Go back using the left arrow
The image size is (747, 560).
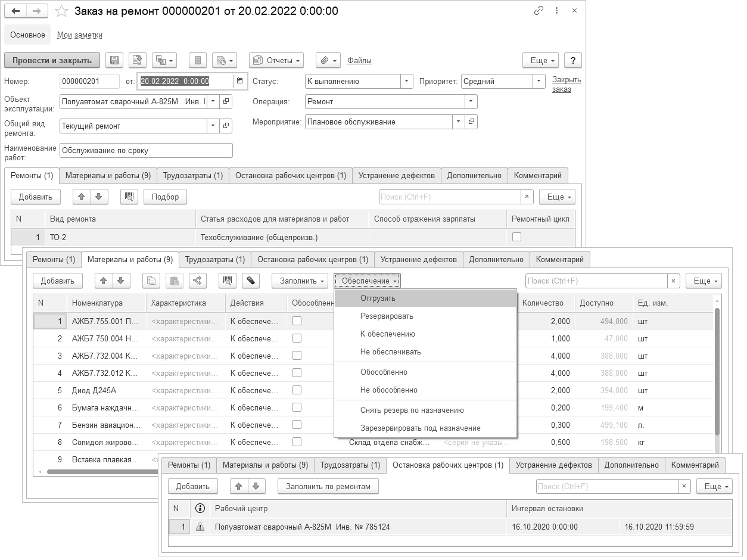[x=15, y=11]
